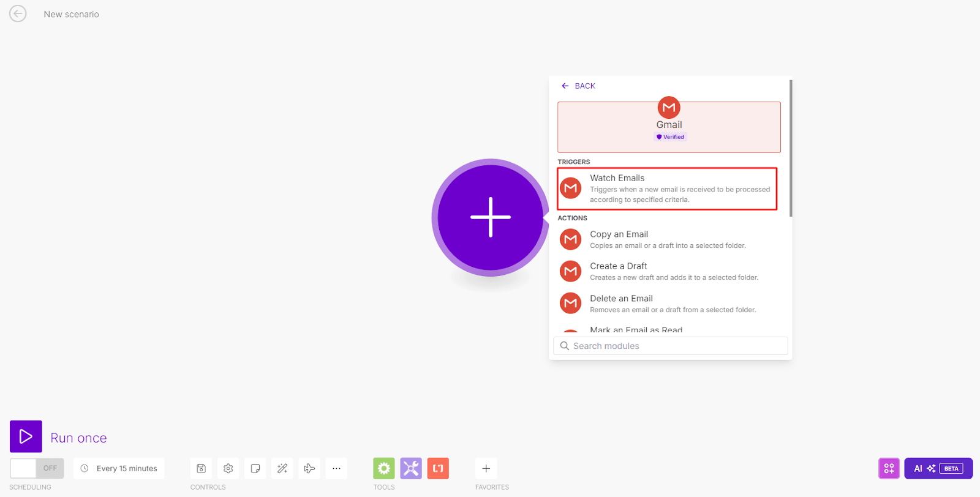This screenshot has height=497, width=980.
Task: Click BACK to return to the app list
Action: pyautogui.click(x=578, y=86)
